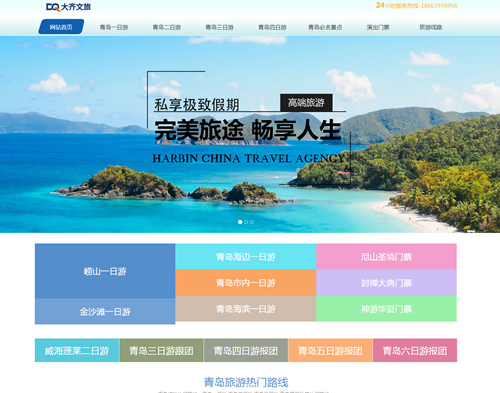The height and width of the screenshot is (393, 500).
Task: Select the first carousel dot indicator
Action: point(240,222)
